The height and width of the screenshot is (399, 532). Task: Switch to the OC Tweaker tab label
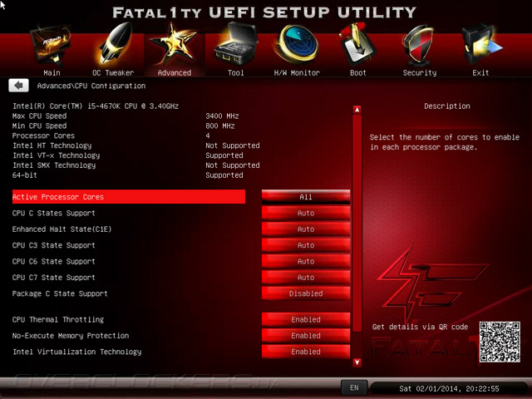coord(113,72)
